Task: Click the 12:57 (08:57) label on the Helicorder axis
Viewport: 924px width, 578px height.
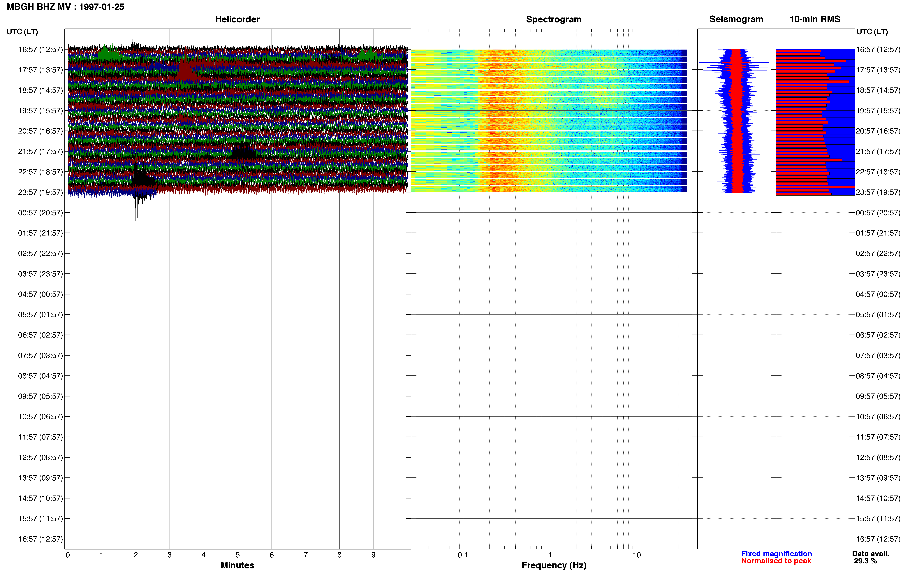Action: 41,458
